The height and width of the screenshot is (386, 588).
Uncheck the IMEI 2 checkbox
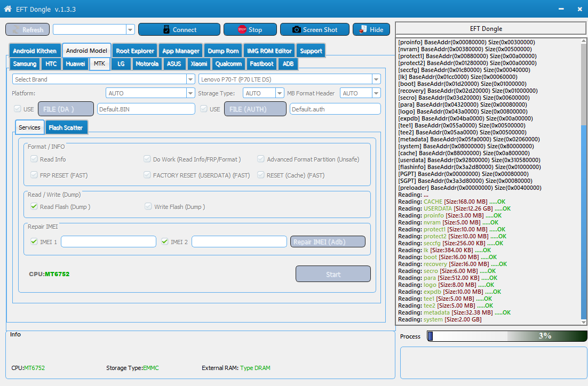(165, 242)
